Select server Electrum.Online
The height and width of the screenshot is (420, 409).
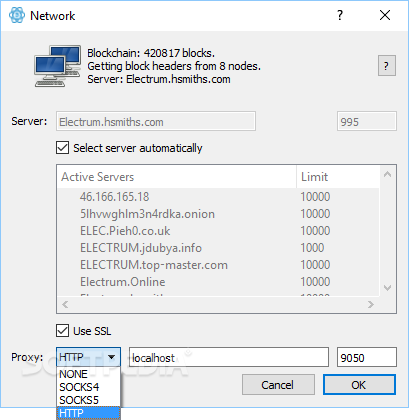pyautogui.click(x=122, y=282)
